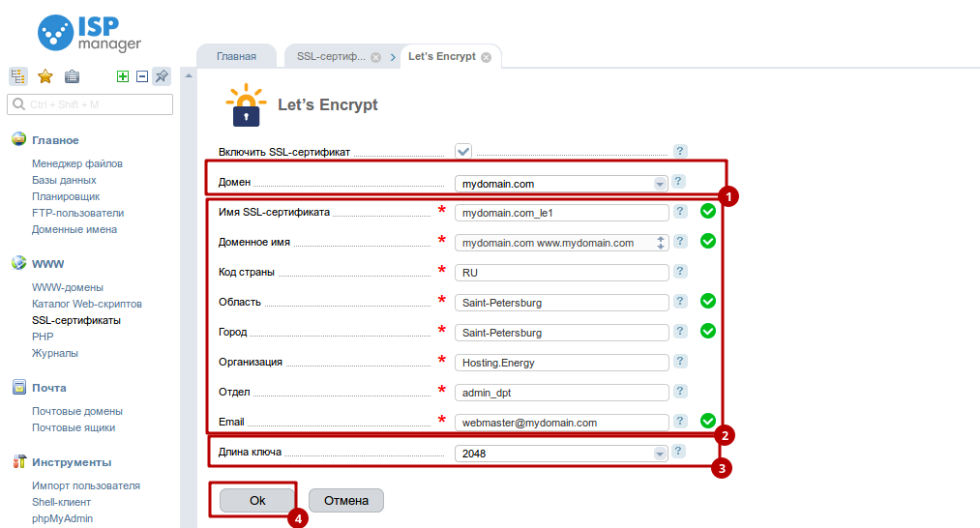Open help icon for Имя SSL-сертификата

click(x=680, y=211)
